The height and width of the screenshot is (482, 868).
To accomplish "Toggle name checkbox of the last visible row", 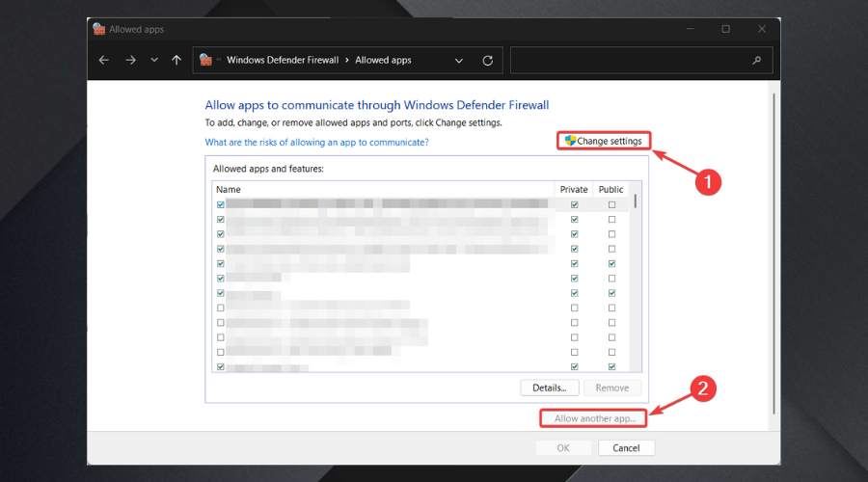I will [x=221, y=367].
